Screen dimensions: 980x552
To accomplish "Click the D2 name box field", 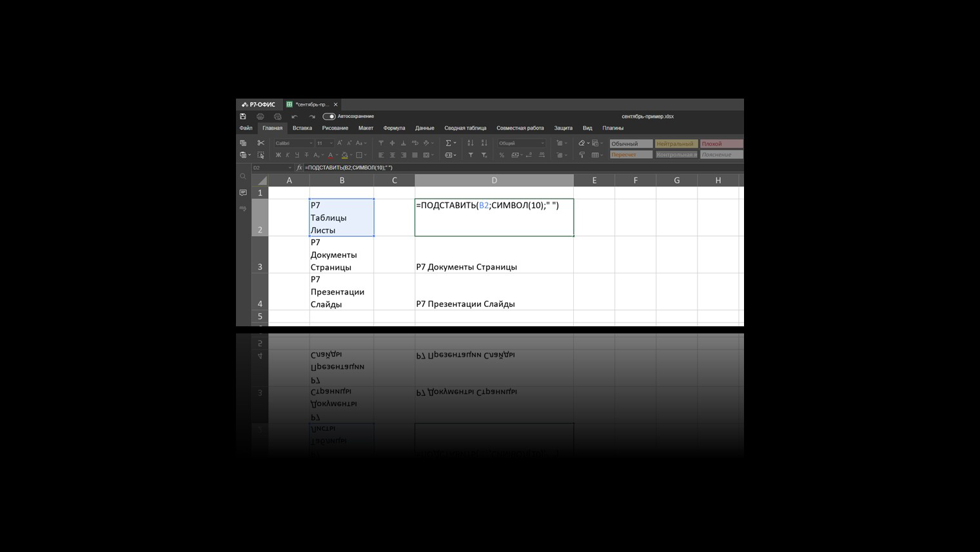I will [271, 168].
